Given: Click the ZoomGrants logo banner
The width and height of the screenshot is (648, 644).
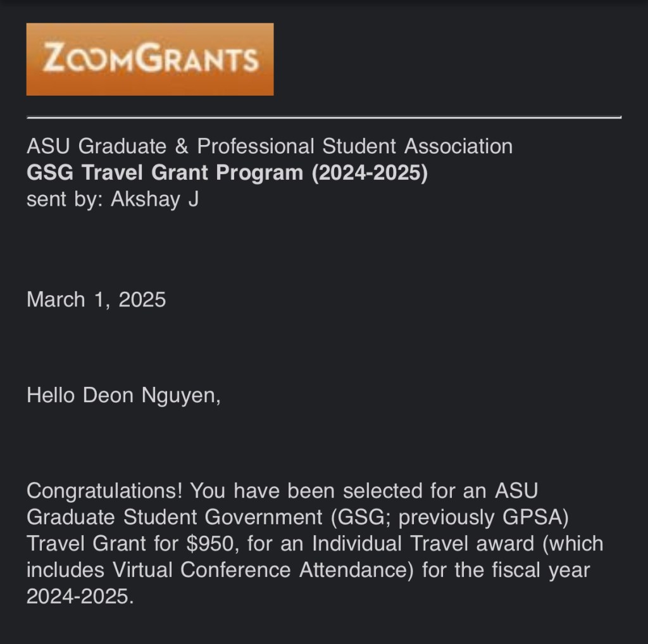Looking at the screenshot, I should [x=149, y=60].
